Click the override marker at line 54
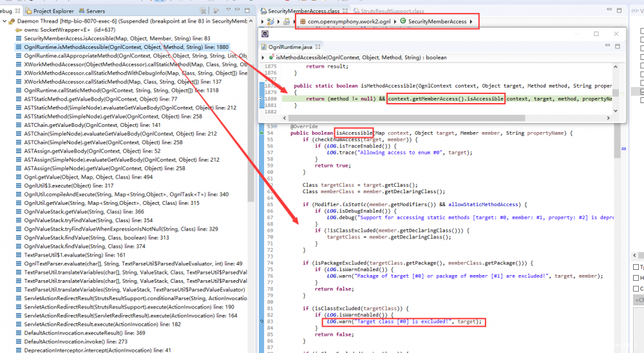 coord(261,133)
